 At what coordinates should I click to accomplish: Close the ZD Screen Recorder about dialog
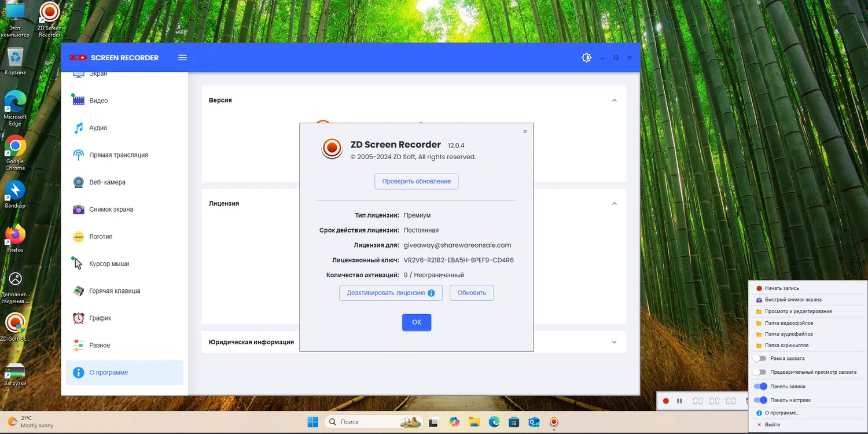(525, 131)
